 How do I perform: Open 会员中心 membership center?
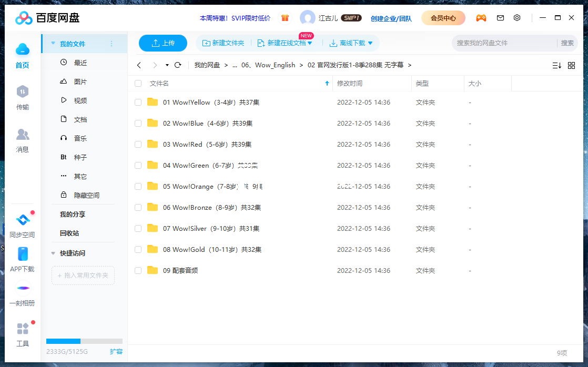pyautogui.click(x=443, y=17)
